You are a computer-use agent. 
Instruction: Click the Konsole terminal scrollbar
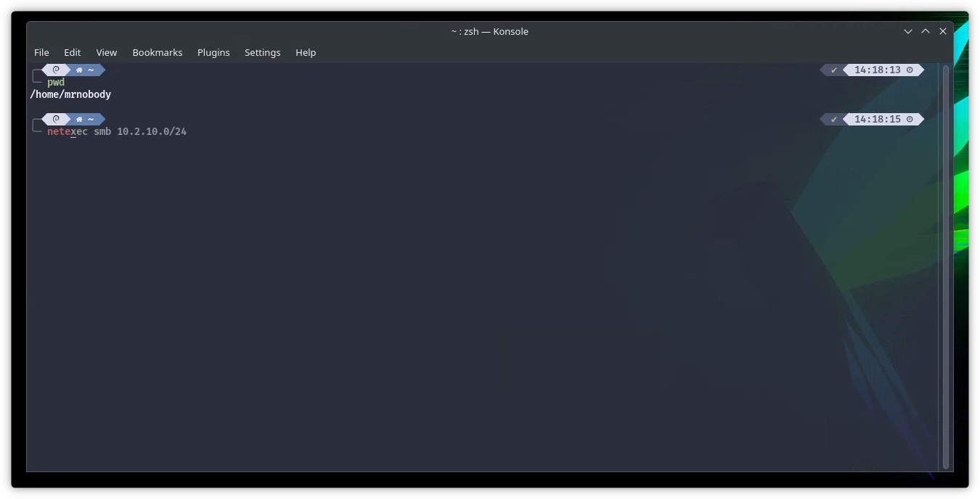point(945,267)
